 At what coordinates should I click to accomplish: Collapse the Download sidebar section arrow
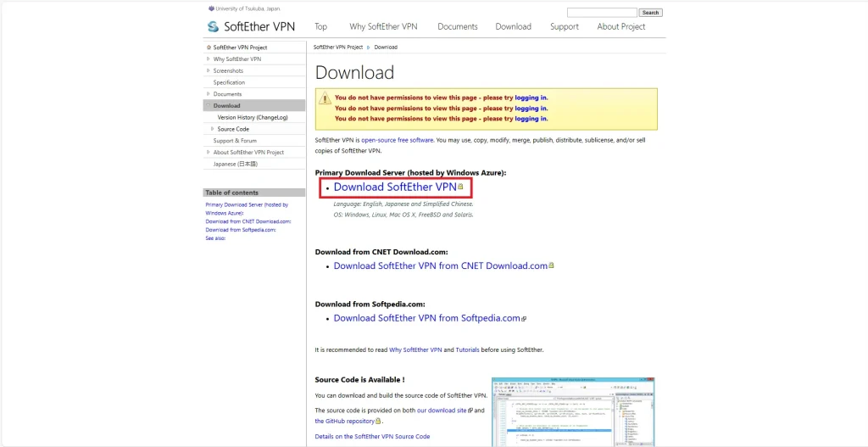tap(209, 105)
